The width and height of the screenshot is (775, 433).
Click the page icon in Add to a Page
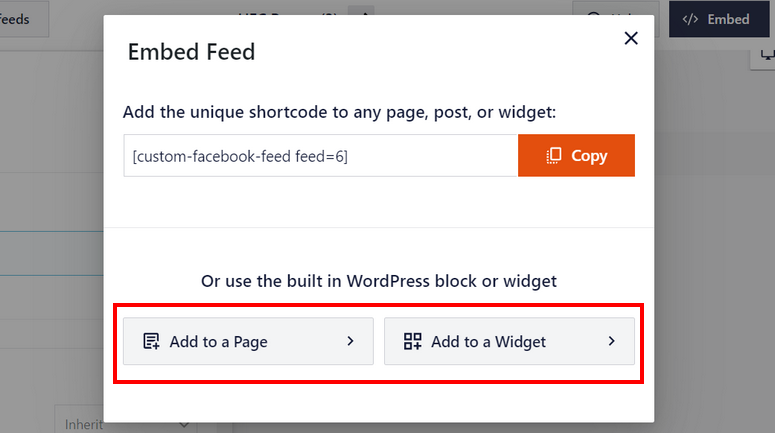point(152,341)
